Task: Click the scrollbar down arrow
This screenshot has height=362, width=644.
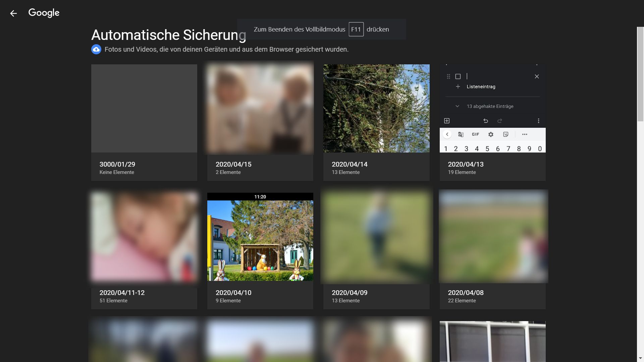Action: tap(640, 359)
